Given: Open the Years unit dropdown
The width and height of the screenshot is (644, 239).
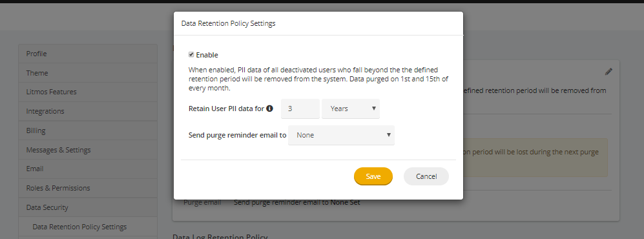Looking at the screenshot, I should point(351,109).
